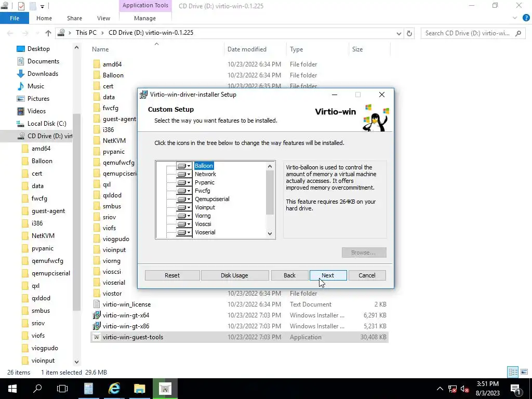
Task: Switch to large icons view layout
Action: 524,372
